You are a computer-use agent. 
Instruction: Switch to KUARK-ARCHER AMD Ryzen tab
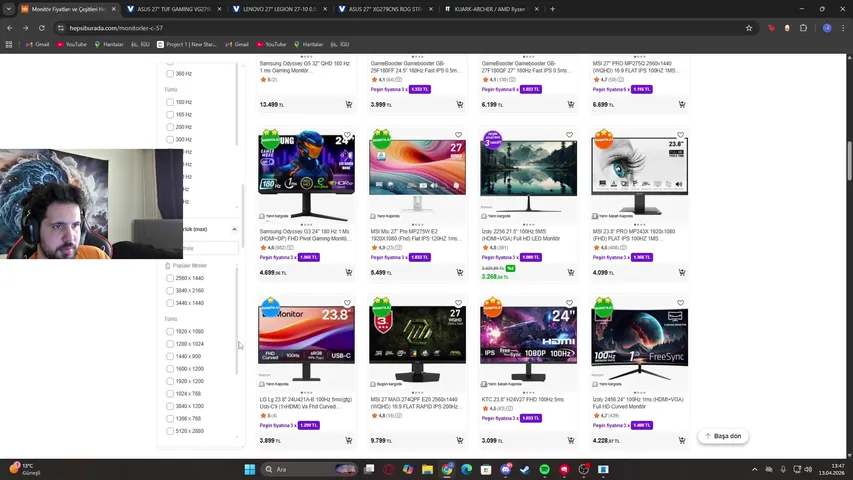[x=491, y=9]
